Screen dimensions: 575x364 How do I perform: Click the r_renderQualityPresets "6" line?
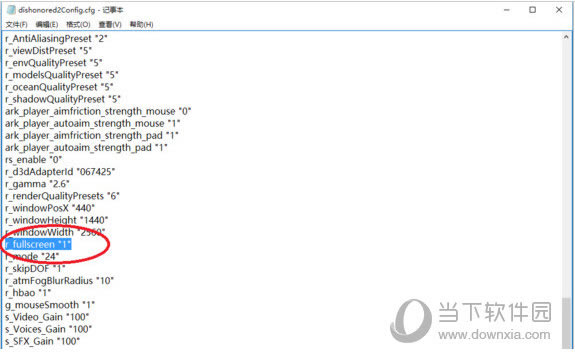pyautogui.click(x=62, y=196)
